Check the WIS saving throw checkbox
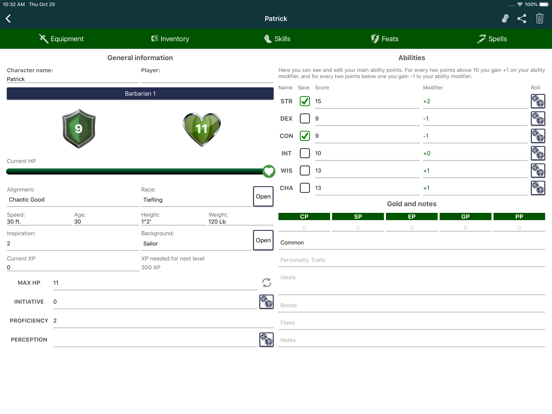 (305, 170)
